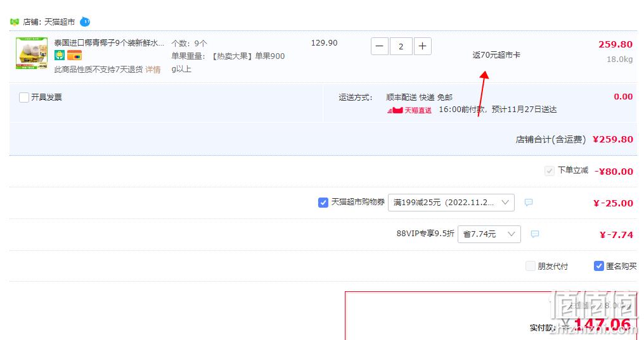
Task: Click the ¥-7.74 VIP discount amount
Action: click(x=616, y=235)
